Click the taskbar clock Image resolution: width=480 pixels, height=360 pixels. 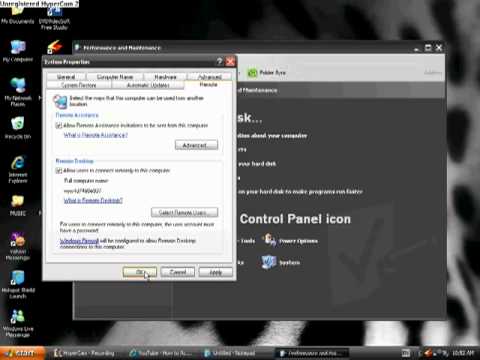click(463, 353)
